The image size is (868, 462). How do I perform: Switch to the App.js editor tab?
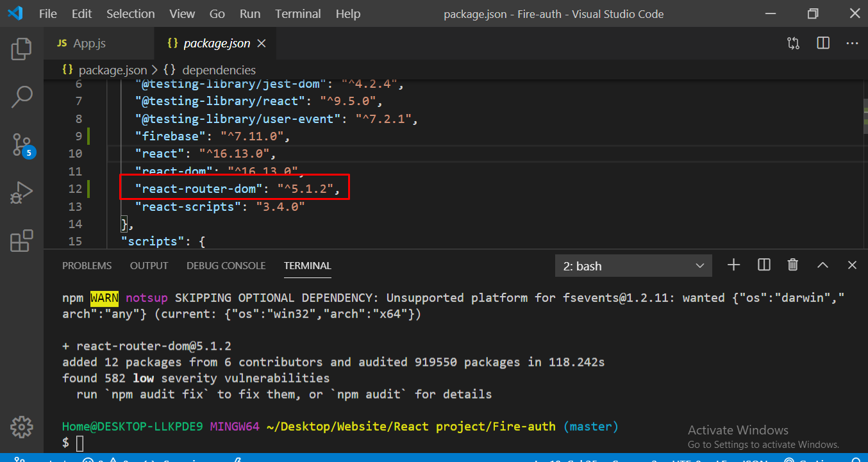point(100,44)
